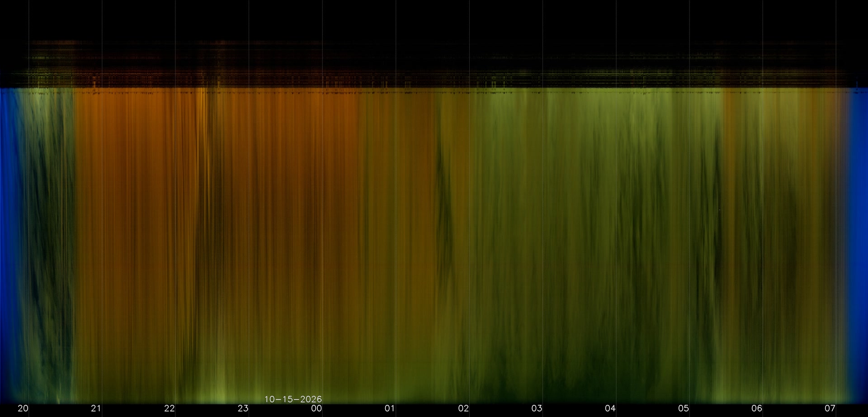
Task: Select the 05 hour marker
Action: coord(684,408)
